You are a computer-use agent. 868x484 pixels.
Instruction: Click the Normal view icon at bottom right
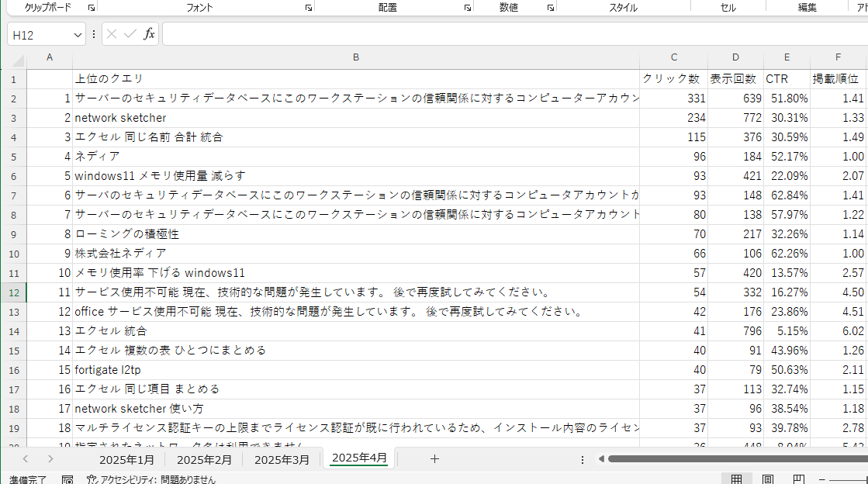[x=737, y=478]
